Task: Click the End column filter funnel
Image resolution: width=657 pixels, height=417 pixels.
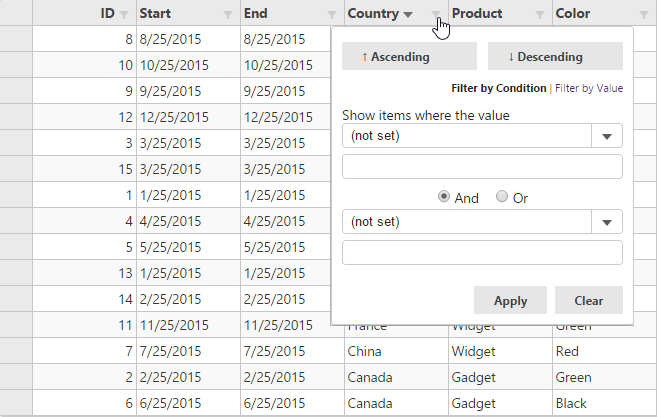Action: [332, 15]
